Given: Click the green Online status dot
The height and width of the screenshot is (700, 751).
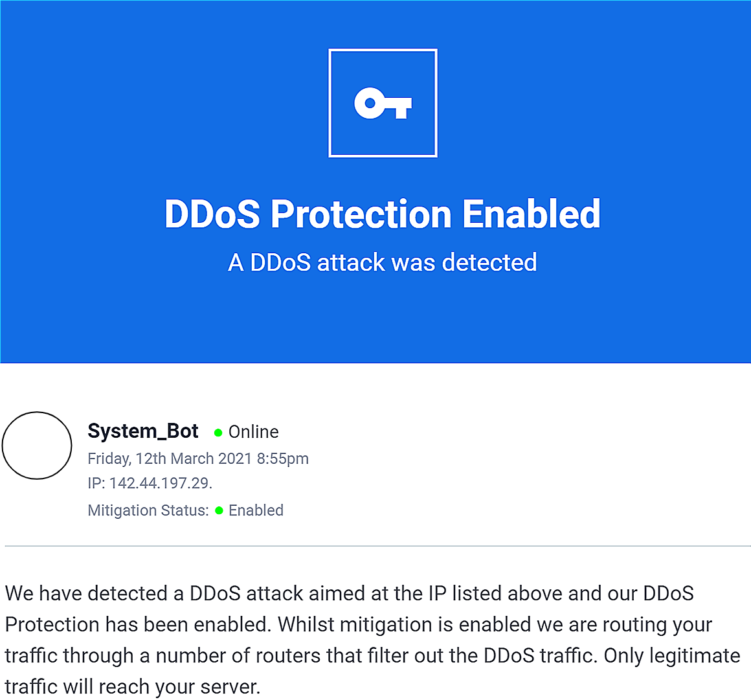Looking at the screenshot, I should [x=218, y=433].
